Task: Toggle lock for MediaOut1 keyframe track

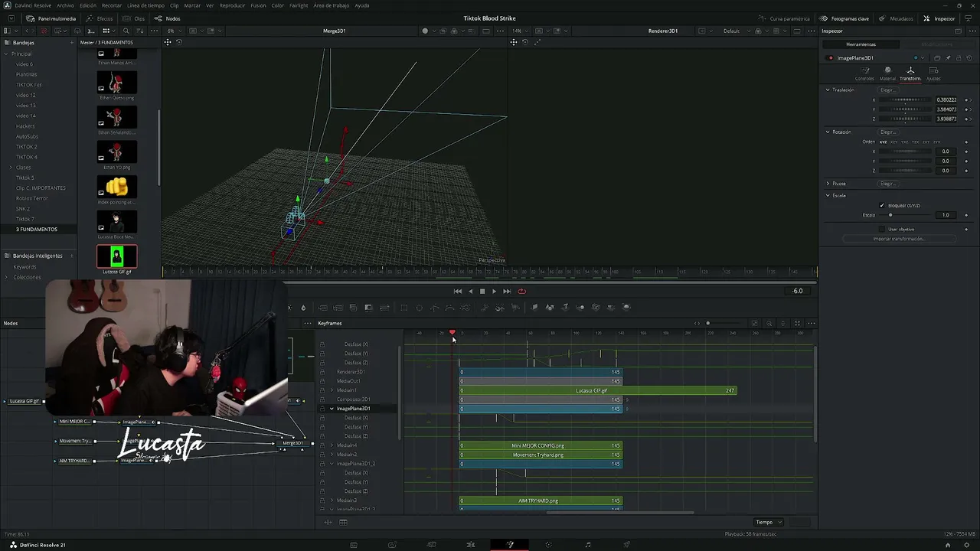Action: tap(322, 381)
